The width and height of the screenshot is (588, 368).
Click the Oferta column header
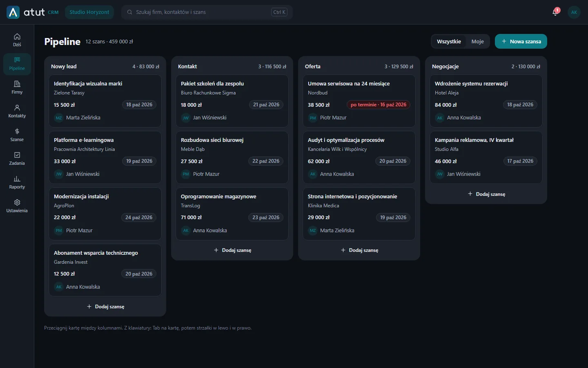click(x=312, y=67)
